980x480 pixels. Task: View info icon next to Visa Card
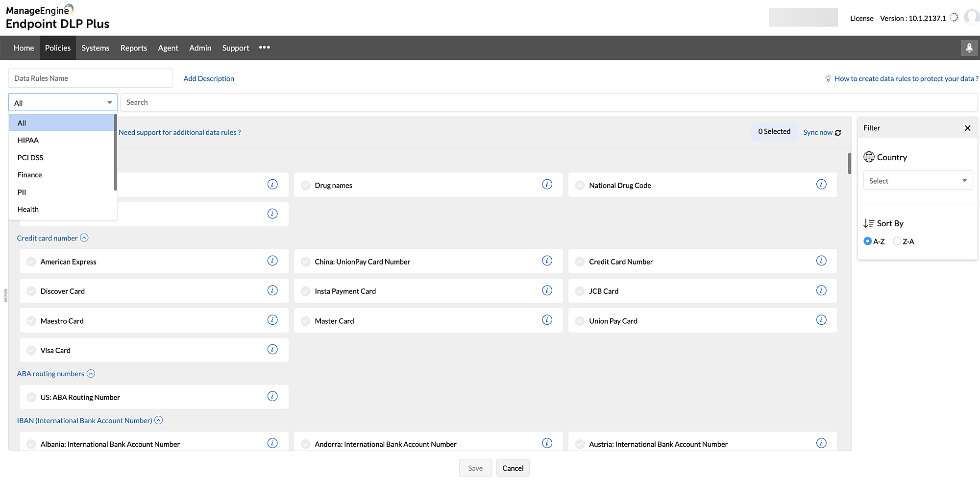point(272,349)
